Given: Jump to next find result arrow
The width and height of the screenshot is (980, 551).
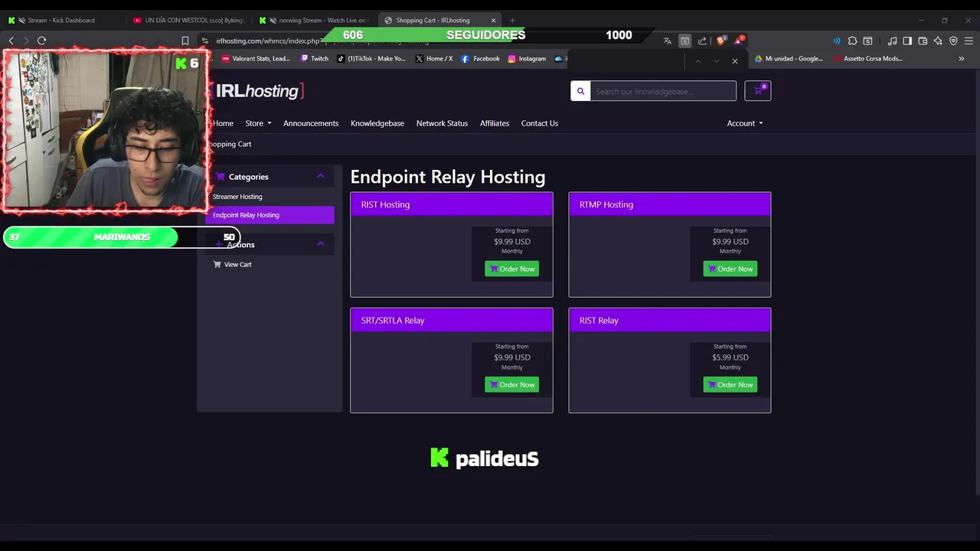Looking at the screenshot, I should click(x=716, y=61).
